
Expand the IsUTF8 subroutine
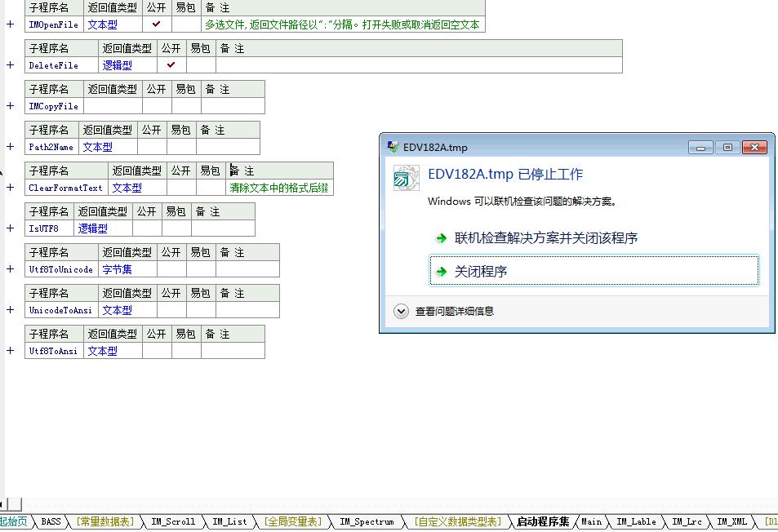(10, 228)
